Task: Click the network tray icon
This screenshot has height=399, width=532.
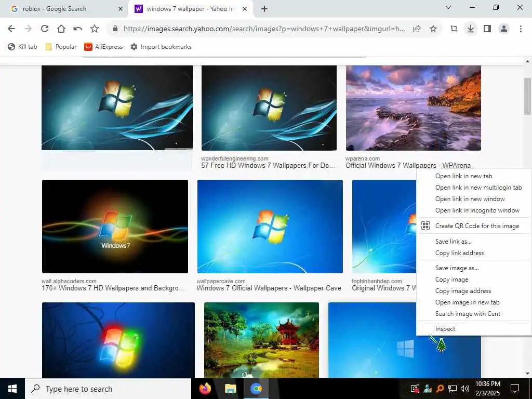Action: pyautogui.click(x=453, y=389)
